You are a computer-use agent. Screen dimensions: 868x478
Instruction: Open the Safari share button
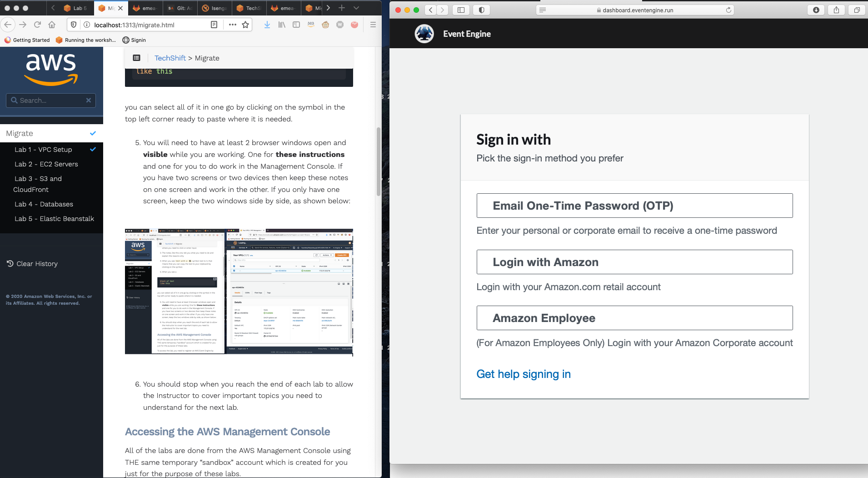[x=836, y=10]
